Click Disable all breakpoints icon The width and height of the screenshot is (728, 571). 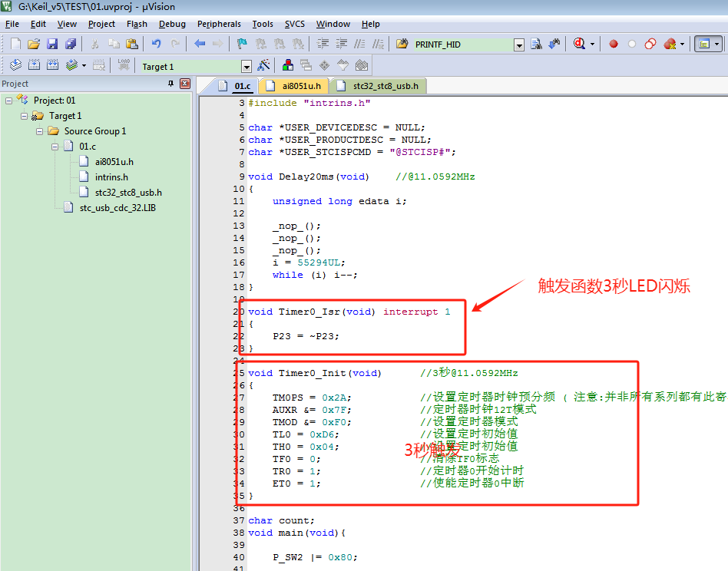[x=650, y=44]
